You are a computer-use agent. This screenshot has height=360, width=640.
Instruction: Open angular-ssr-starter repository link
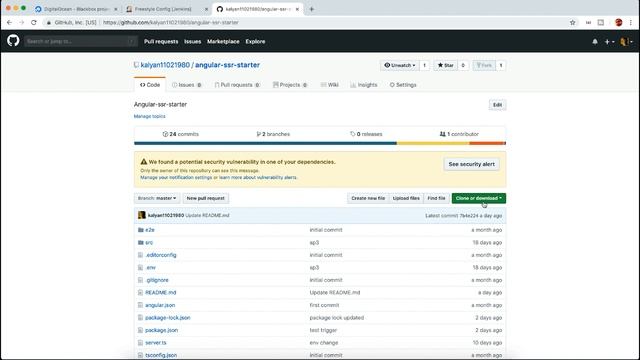(227, 65)
